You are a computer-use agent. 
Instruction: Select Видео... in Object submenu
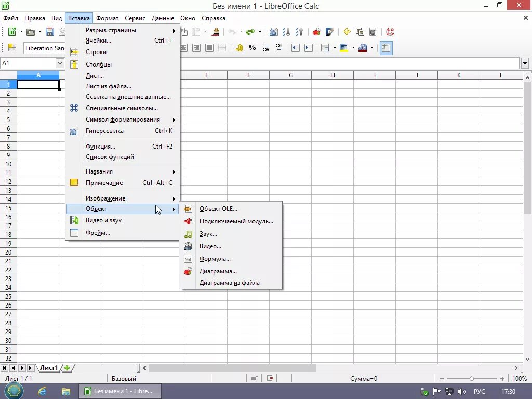[x=231, y=246]
